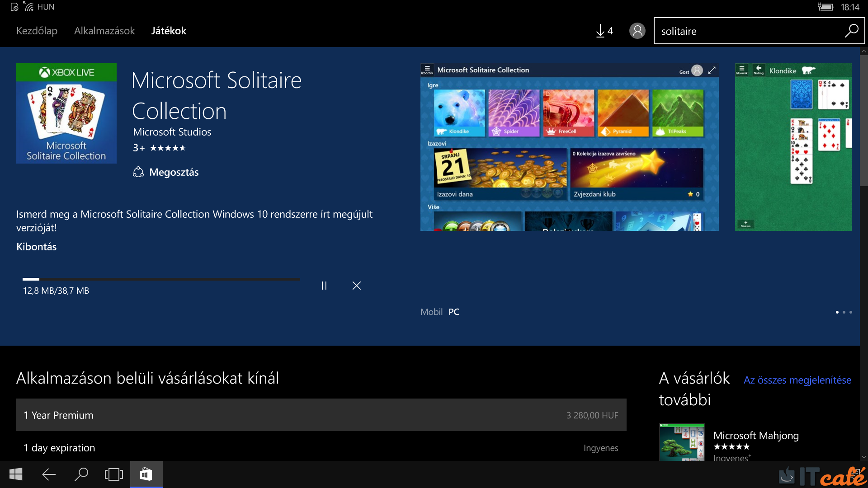Select the third screenshot pager dot
The width and height of the screenshot is (868, 488).
[x=851, y=312]
